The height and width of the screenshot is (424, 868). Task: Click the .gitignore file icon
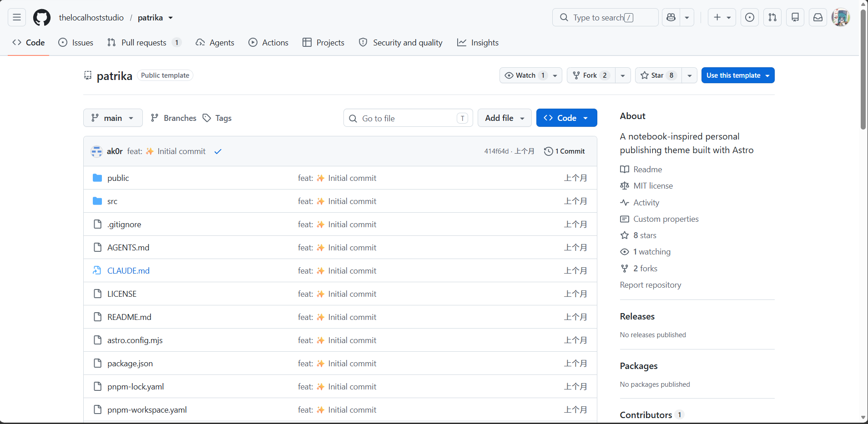click(x=97, y=224)
